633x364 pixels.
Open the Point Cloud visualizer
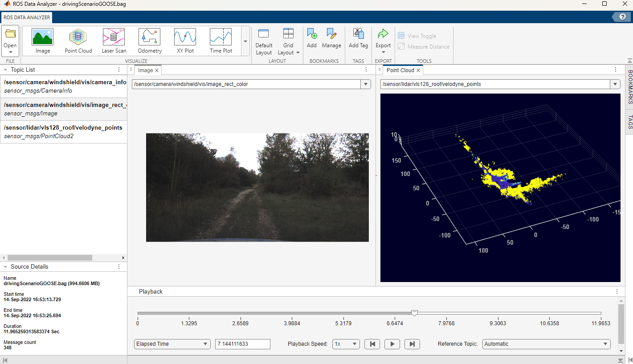[78, 41]
